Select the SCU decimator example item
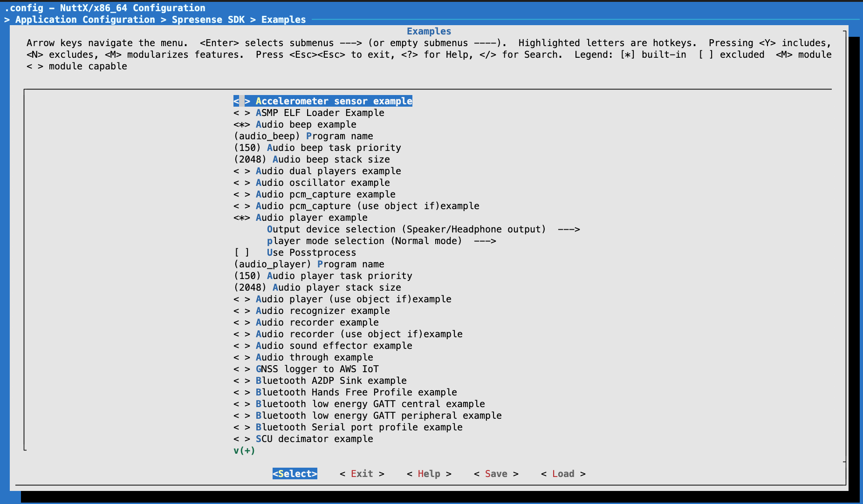Screen dimensions: 863x504 [314, 439]
